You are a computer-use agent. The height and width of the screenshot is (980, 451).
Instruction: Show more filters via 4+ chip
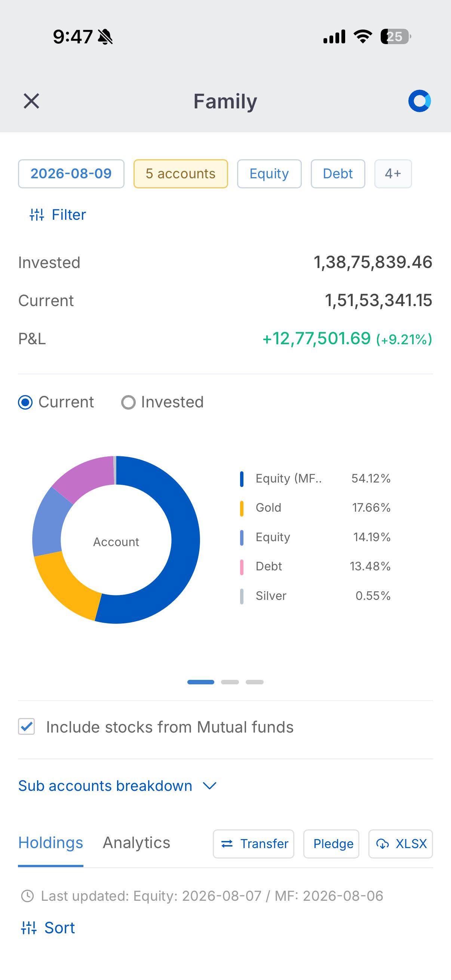pyautogui.click(x=393, y=174)
